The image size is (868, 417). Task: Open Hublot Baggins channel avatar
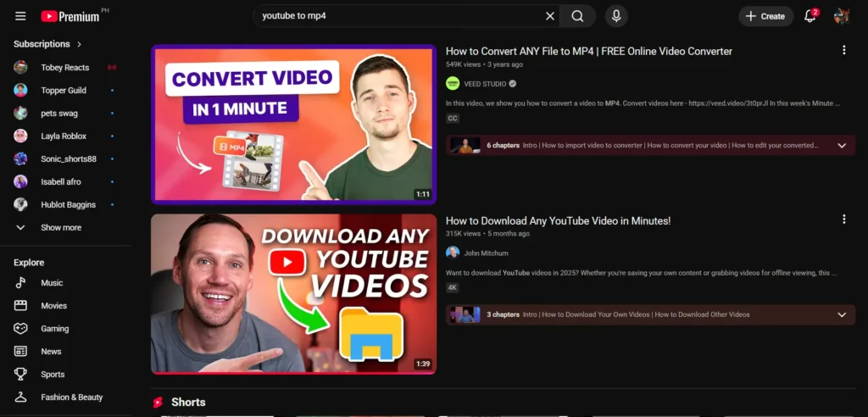pos(20,205)
